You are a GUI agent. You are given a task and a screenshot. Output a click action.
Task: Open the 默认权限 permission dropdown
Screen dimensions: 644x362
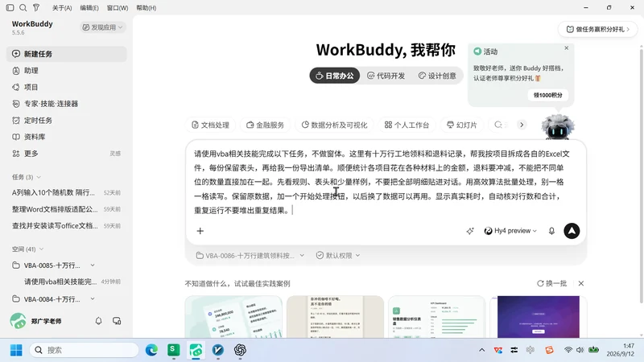point(337,255)
